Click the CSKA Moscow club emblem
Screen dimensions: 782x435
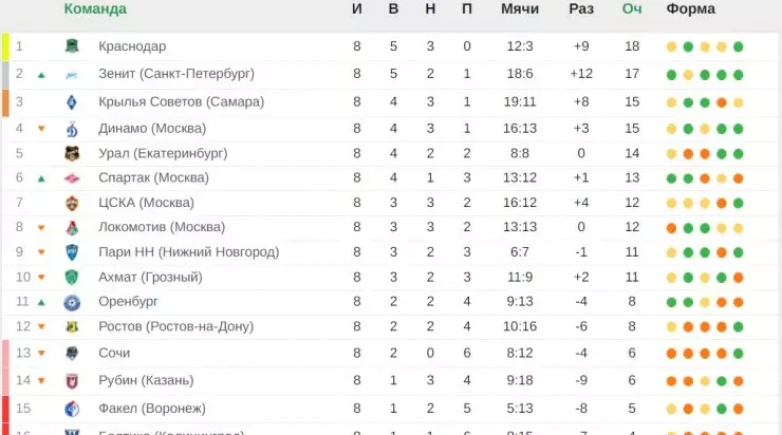pos(72,203)
